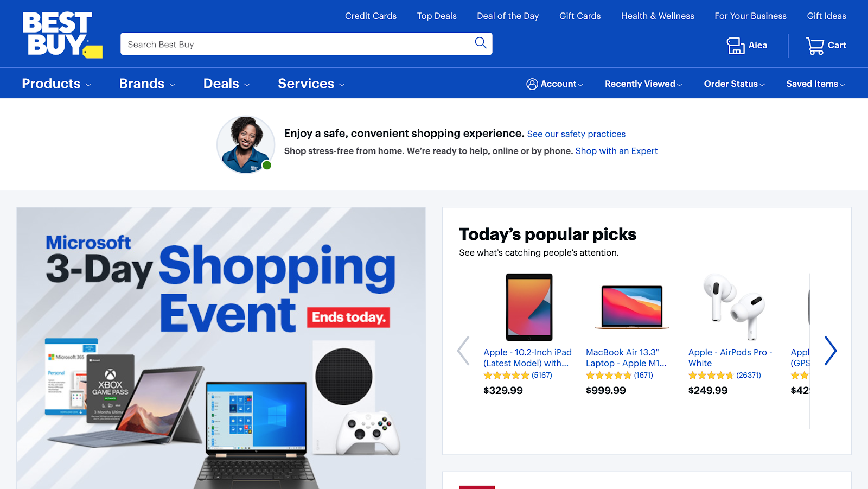
Task: Click the Account person icon
Action: [x=532, y=84]
